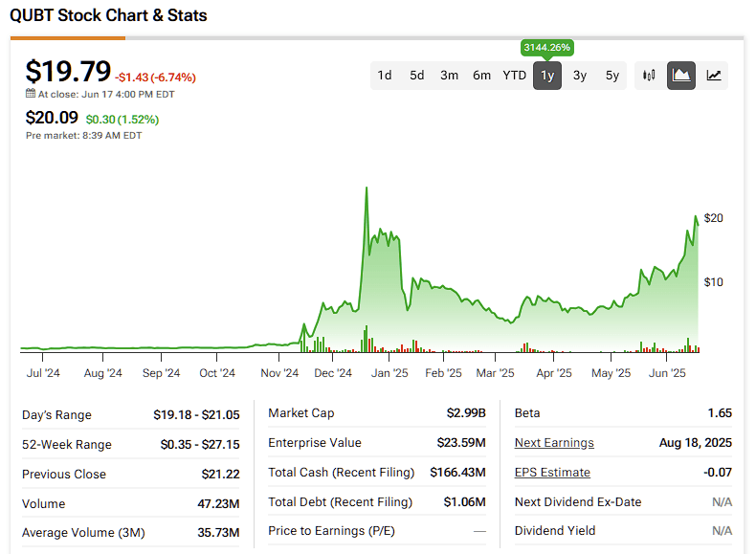756x554 pixels.
Task: Click the -$1.43 (-6.74%) change
Action: pos(155,78)
